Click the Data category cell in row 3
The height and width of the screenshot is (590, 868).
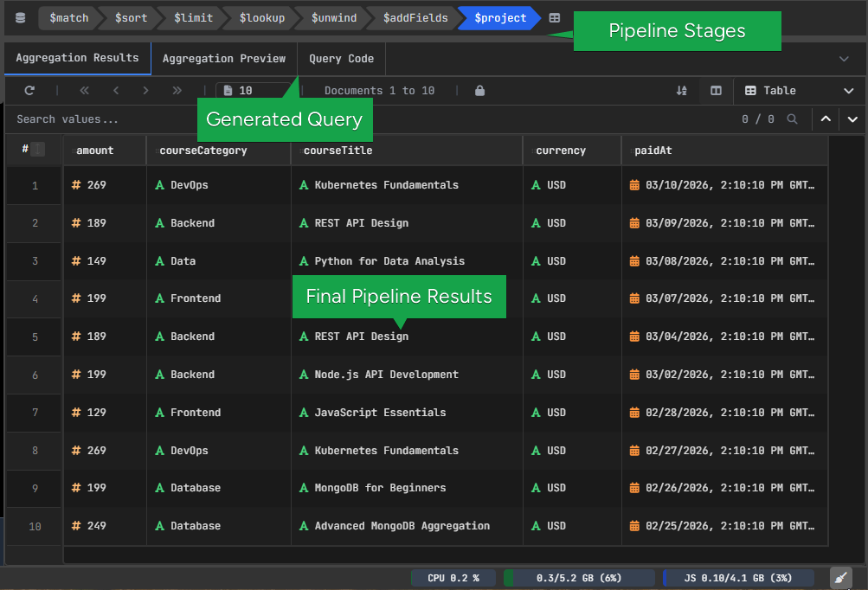tap(219, 260)
